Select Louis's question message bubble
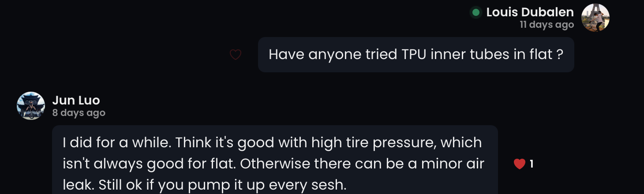This screenshot has height=194, width=644. tap(416, 55)
